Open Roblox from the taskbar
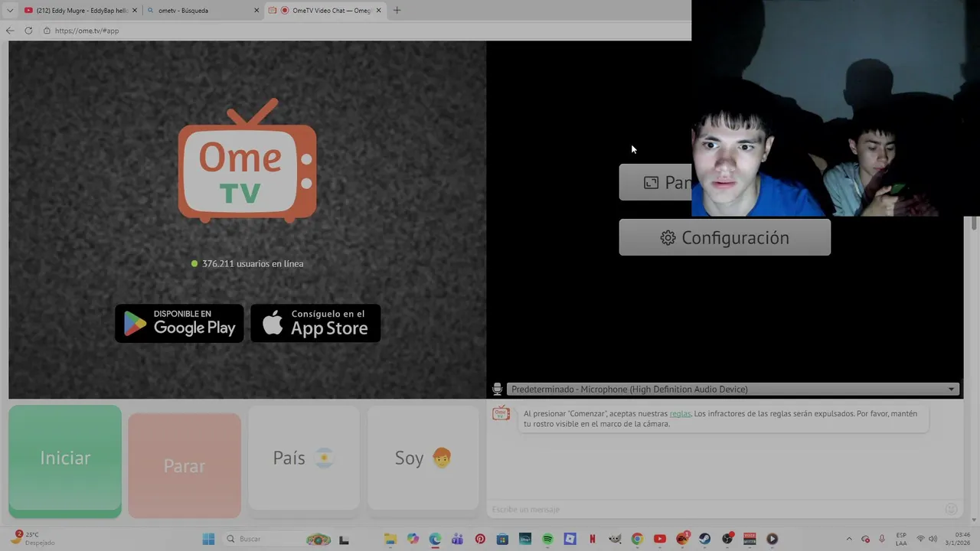The image size is (980, 551). (570, 539)
